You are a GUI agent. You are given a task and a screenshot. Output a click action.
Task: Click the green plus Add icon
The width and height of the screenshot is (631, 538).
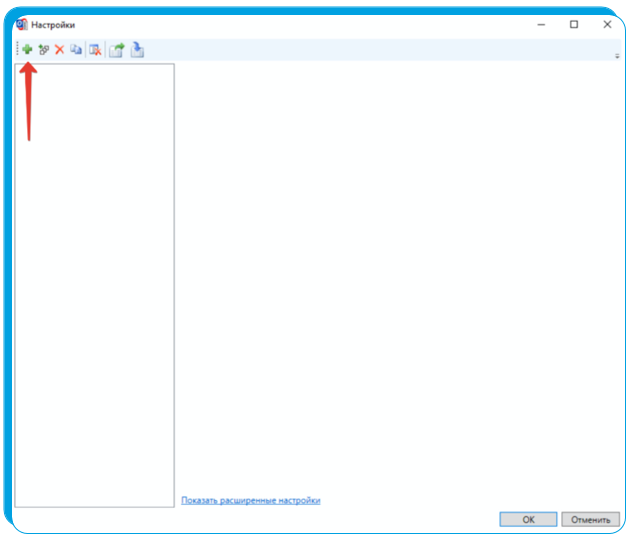click(27, 49)
